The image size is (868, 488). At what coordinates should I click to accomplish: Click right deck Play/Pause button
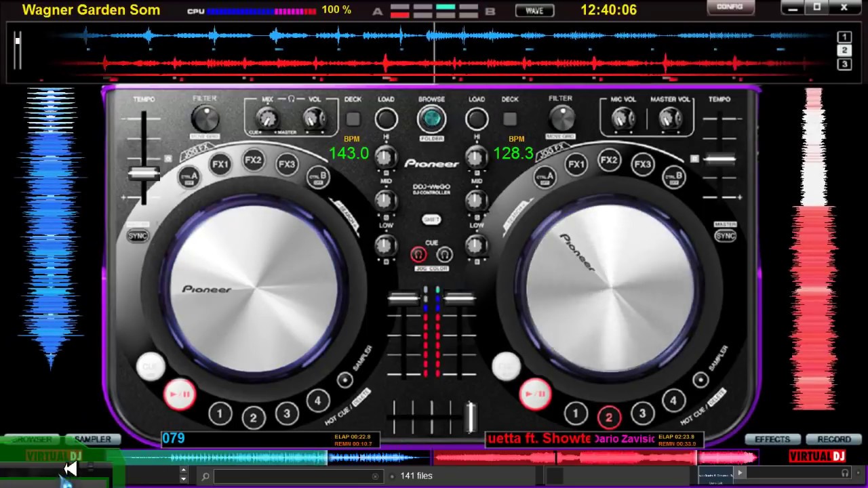pos(536,394)
